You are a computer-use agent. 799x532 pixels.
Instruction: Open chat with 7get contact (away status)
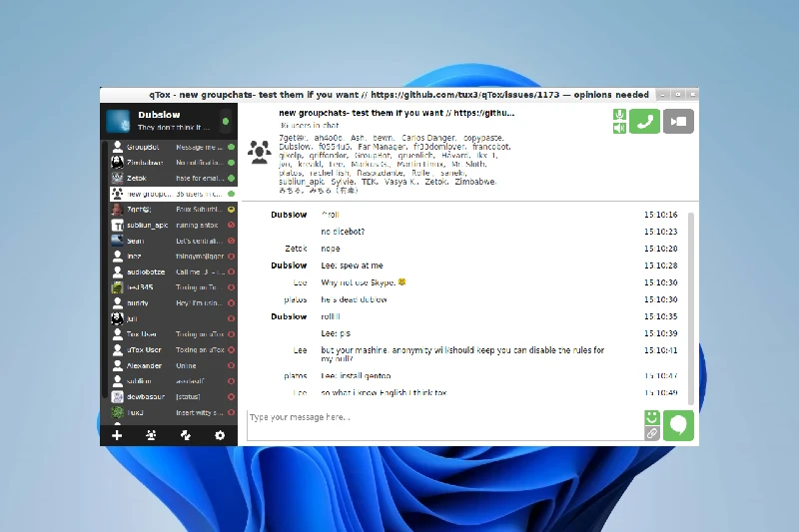click(173, 210)
